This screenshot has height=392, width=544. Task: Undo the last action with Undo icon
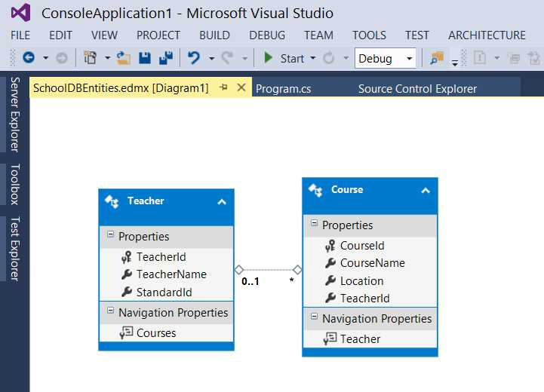(194, 57)
